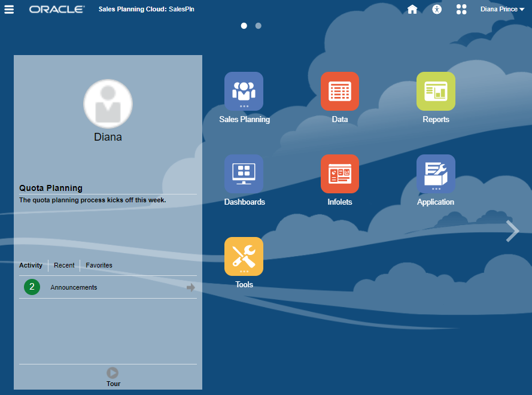Open the Reports module
Screen dimensions: 532x395
436,92
